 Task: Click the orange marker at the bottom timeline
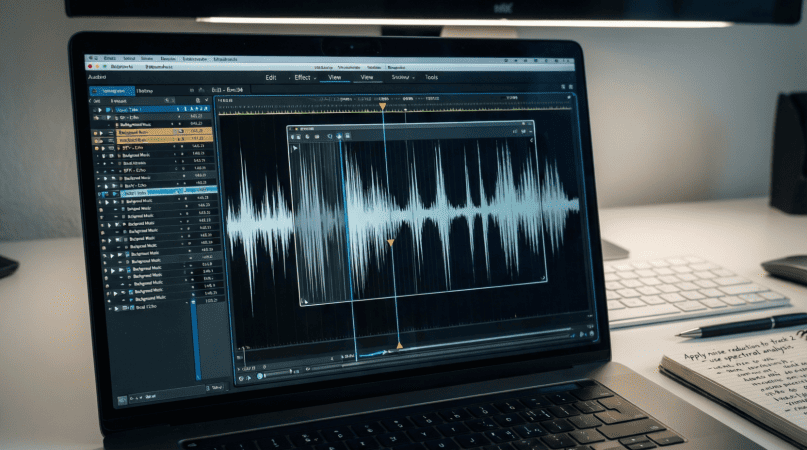point(399,346)
